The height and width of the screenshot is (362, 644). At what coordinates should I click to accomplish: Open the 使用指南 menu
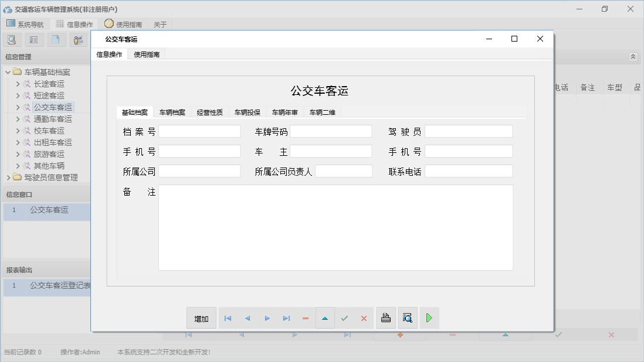point(146,53)
